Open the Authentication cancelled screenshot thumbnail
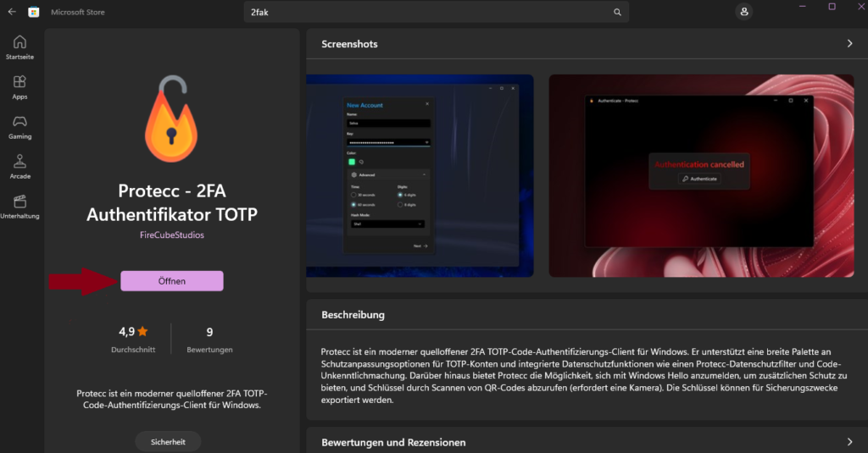868x453 pixels. coord(701,176)
